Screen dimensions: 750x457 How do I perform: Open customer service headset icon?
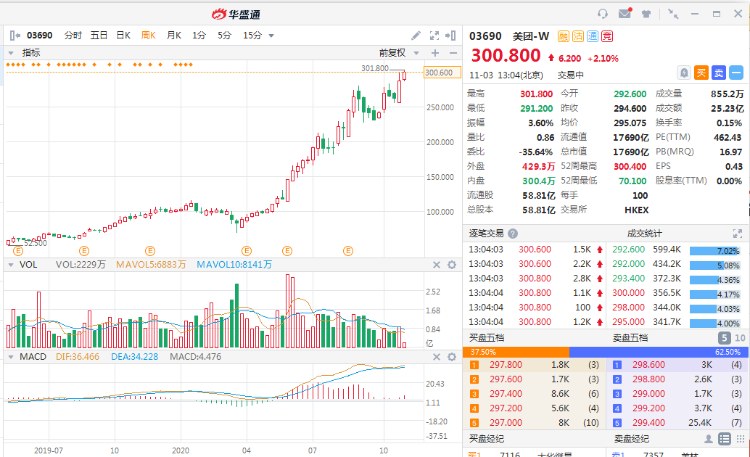[603, 14]
